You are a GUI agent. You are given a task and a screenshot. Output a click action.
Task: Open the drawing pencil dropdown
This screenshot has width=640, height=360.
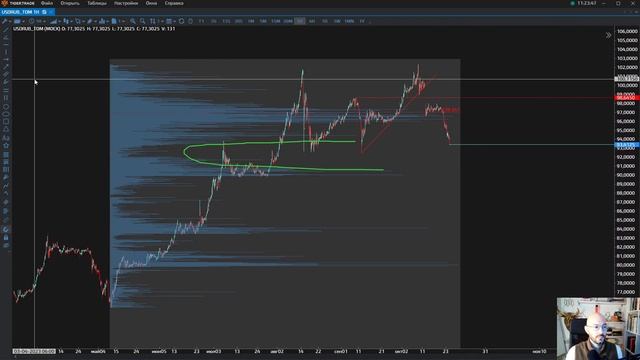coord(91,21)
